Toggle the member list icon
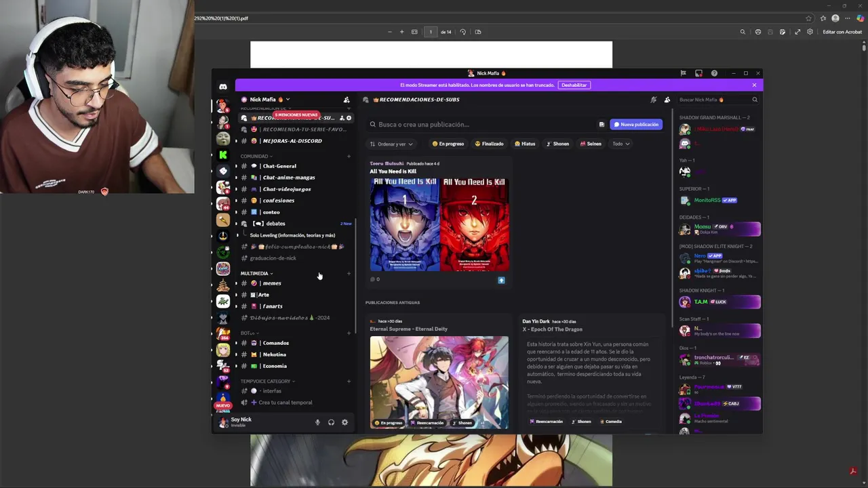Screen dimensions: 868x488 tap(667, 100)
